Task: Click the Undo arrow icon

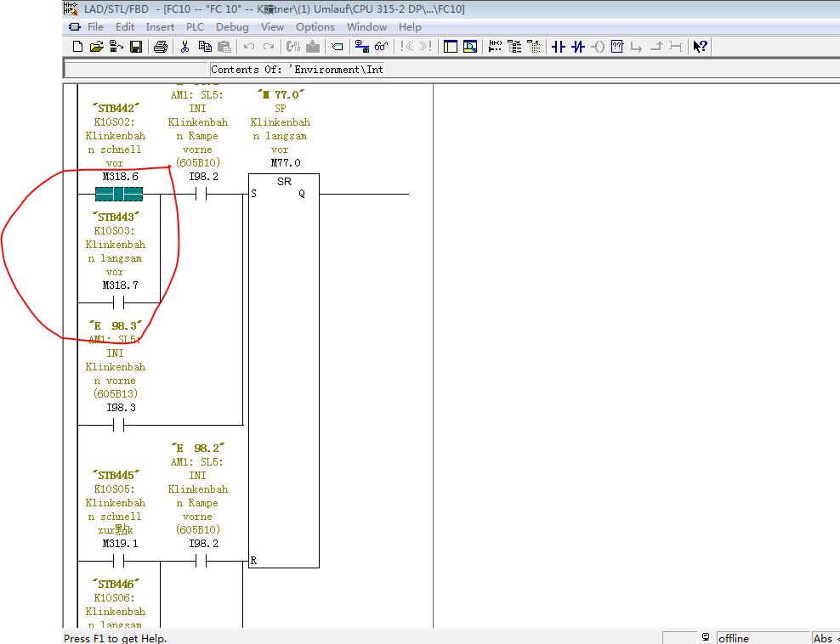Action: [x=249, y=47]
